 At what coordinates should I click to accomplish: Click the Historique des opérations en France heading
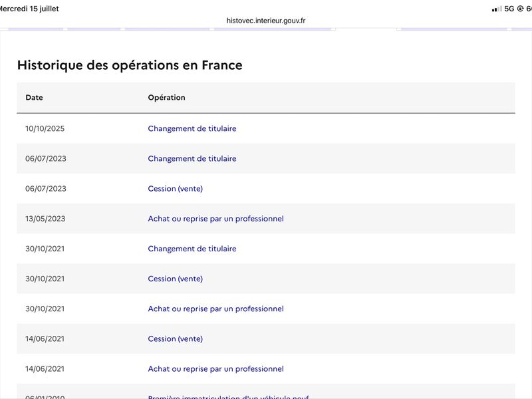(x=130, y=65)
